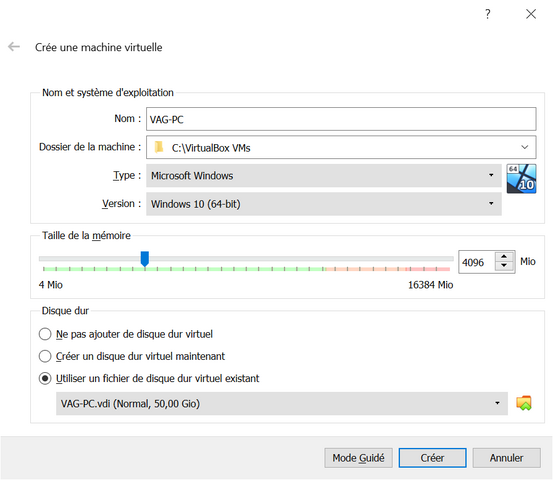Click the Nom field containing VAG-PC

[x=341, y=119]
